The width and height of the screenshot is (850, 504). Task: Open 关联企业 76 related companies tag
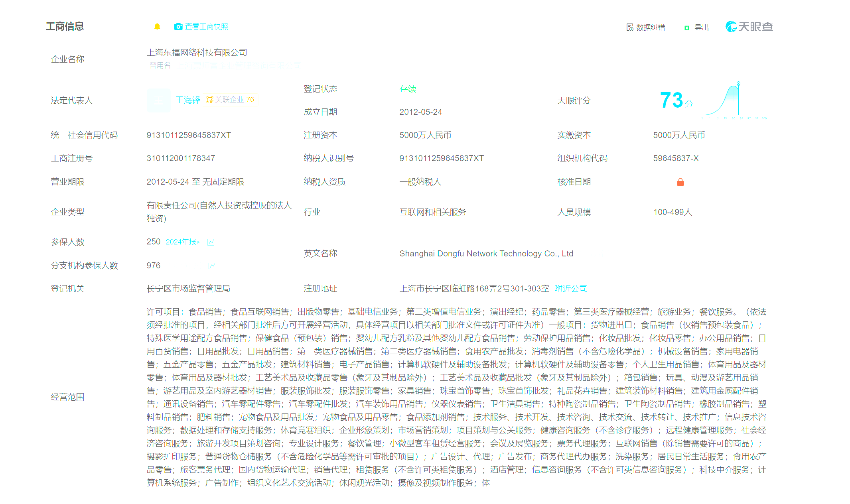coord(230,100)
